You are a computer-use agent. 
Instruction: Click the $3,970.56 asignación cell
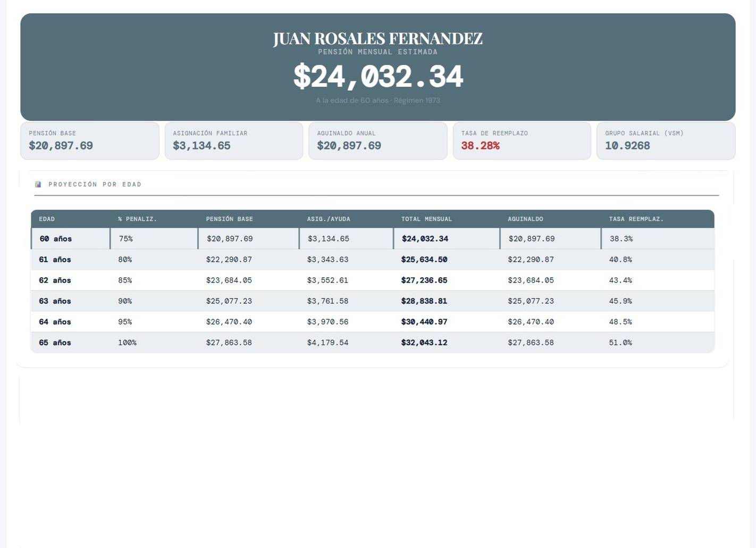point(327,322)
